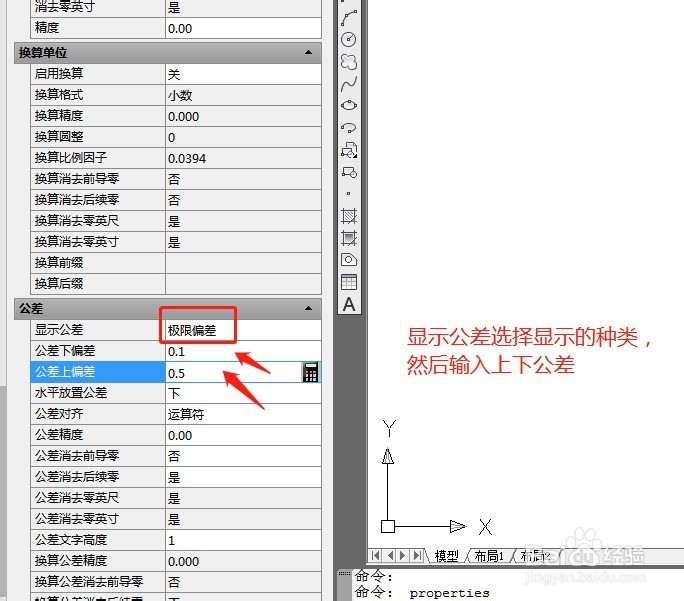Click the Make Block tool
The image size is (684, 601).
pyautogui.click(x=349, y=172)
